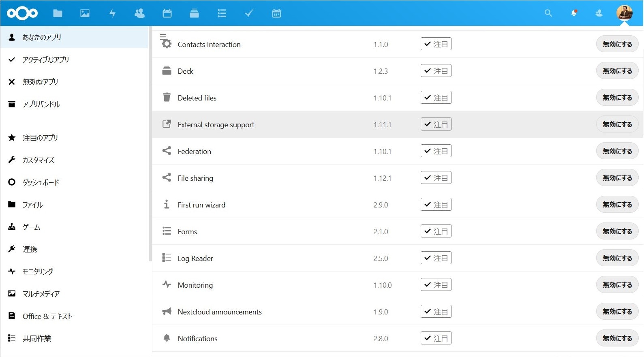Image resolution: width=644 pixels, height=357 pixels.
Task: Open カスタマイズ category
Action: coord(75,160)
